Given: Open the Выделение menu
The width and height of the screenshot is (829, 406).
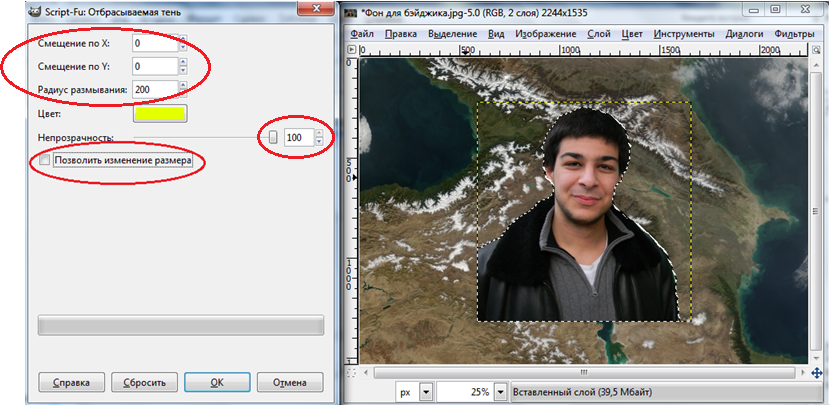Looking at the screenshot, I should point(453,34).
